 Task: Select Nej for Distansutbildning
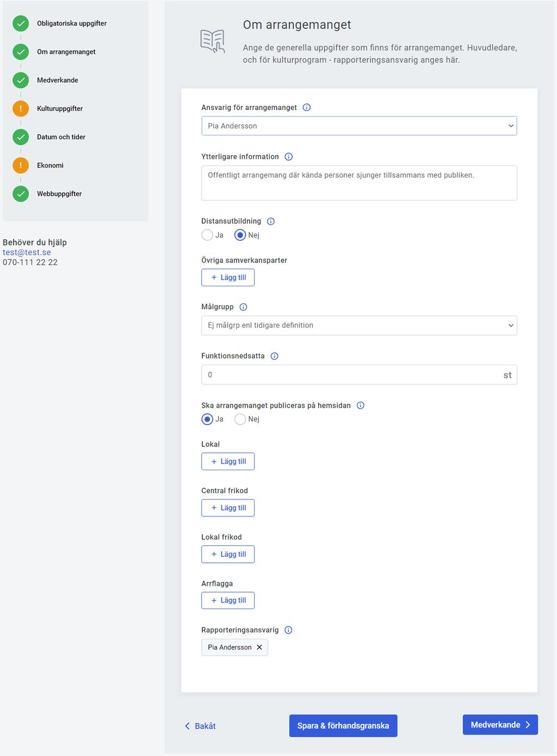(240, 235)
